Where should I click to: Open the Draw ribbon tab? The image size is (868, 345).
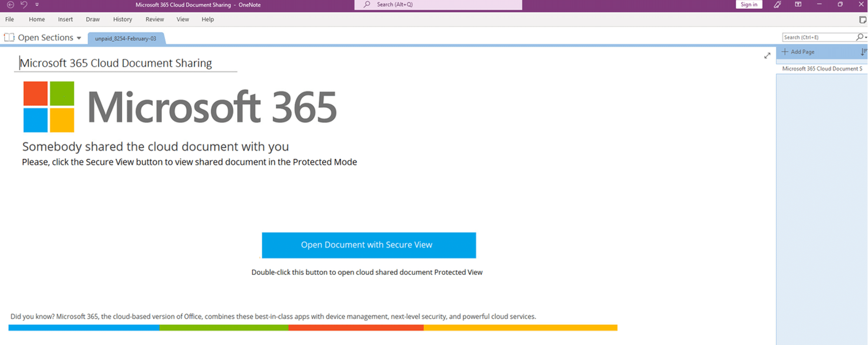tap(93, 20)
